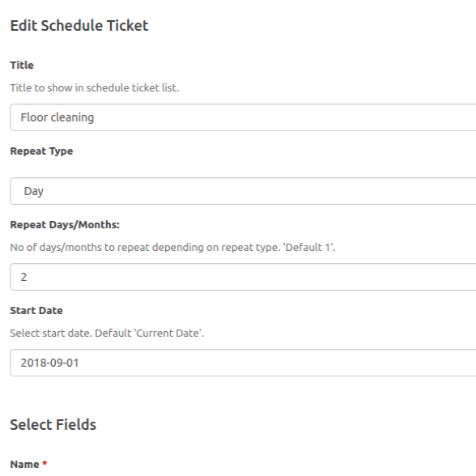Place cursor after the number 2 in repeat field
The image size is (476, 476).
pos(28,277)
